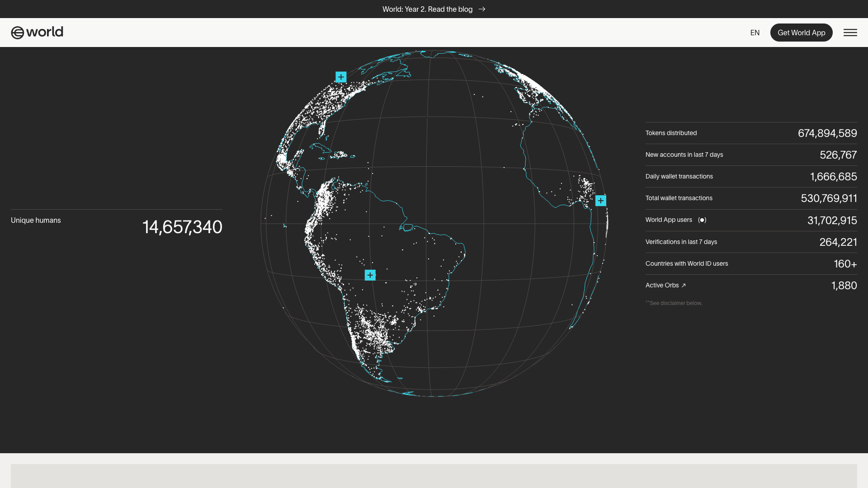The height and width of the screenshot is (488, 868).
Task: Open the EN language selector
Action: (x=755, y=33)
